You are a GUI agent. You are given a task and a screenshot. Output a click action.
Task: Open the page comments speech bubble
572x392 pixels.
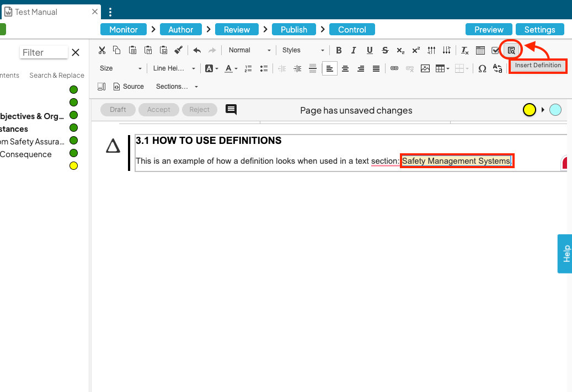pyautogui.click(x=231, y=109)
